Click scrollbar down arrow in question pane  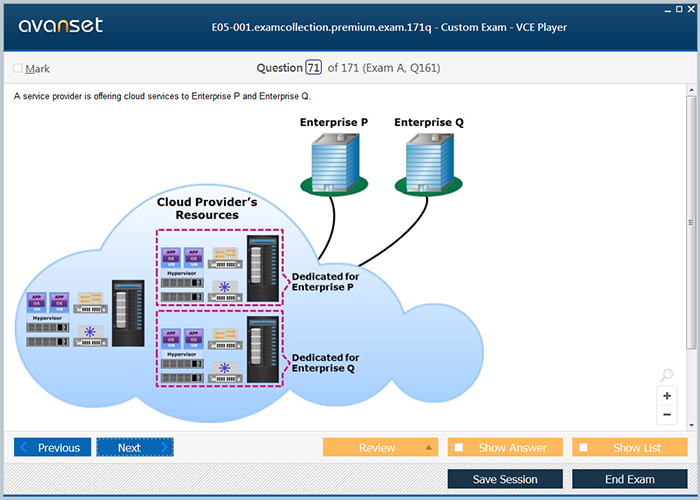tap(691, 426)
